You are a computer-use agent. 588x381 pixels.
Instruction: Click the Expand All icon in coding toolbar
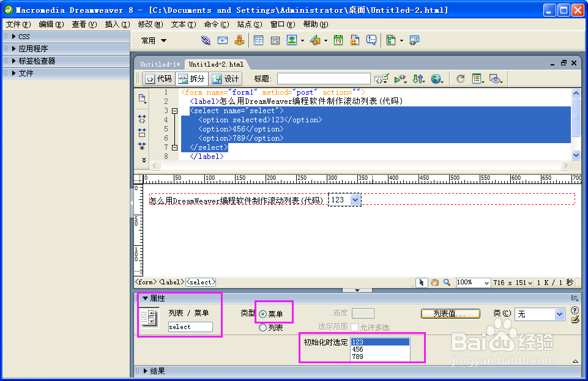point(142,146)
